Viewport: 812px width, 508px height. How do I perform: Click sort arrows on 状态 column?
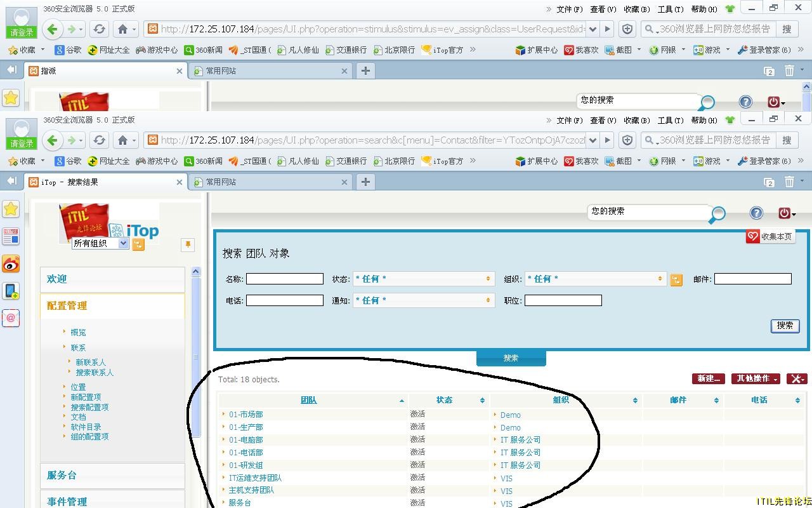click(x=482, y=400)
